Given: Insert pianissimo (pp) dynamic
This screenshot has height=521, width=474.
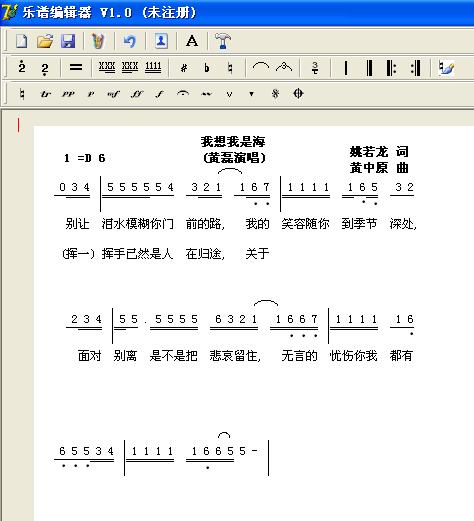Looking at the screenshot, I should pyautogui.click(x=68, y=94).
